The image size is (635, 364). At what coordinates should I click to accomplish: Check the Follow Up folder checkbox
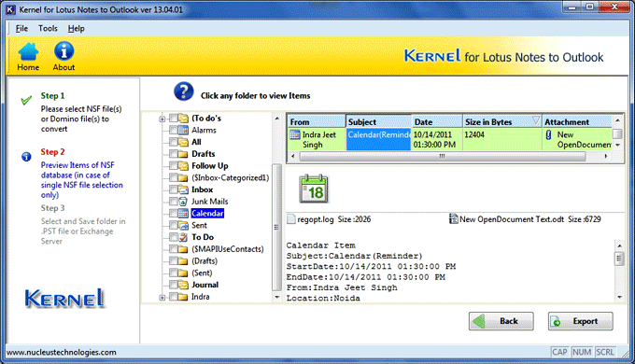[174, 165]
